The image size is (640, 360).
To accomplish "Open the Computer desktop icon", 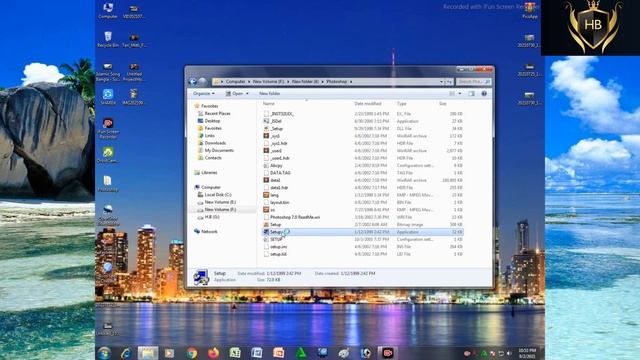I will pyautogui.click(x=108, y=11).
